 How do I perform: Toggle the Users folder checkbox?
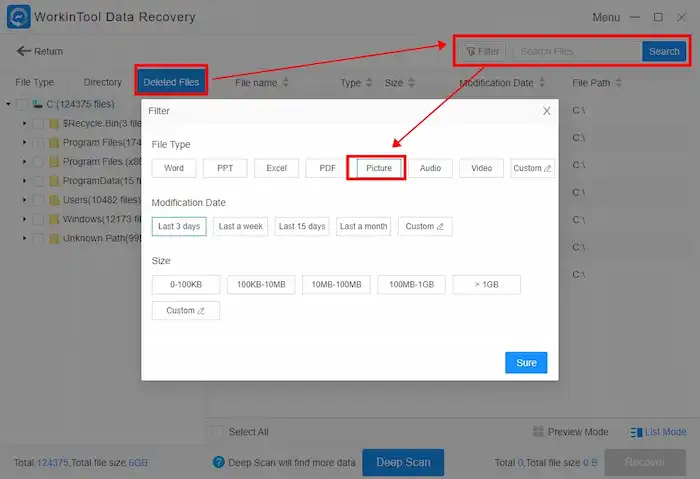(x=38, y=200)
